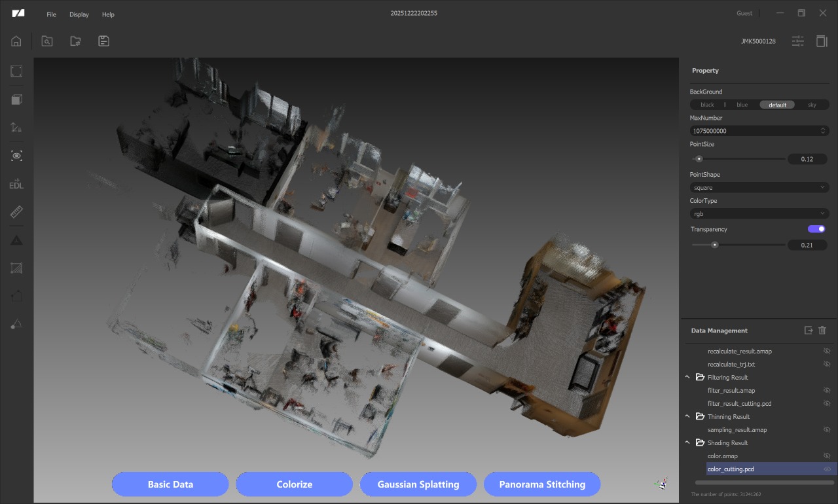
Task: Hide the color_cutting.pcd layer via eye icon
Action: tap(827, 469)
